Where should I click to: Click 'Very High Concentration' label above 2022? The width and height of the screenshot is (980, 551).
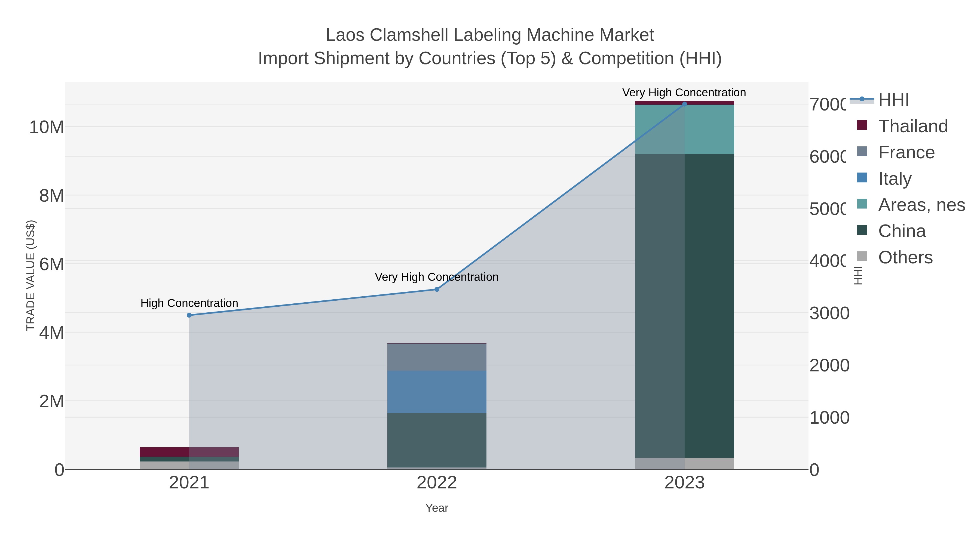437,277
